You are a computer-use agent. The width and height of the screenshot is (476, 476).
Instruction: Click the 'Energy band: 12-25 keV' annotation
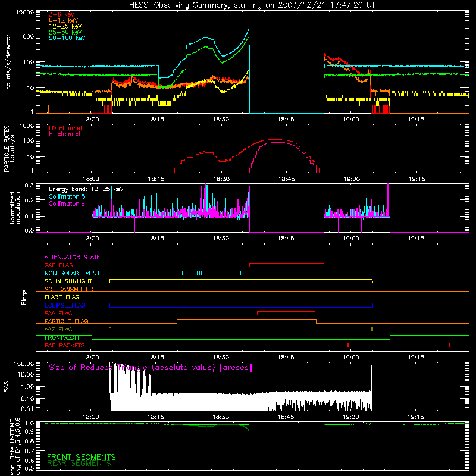[x=86, y=189]
